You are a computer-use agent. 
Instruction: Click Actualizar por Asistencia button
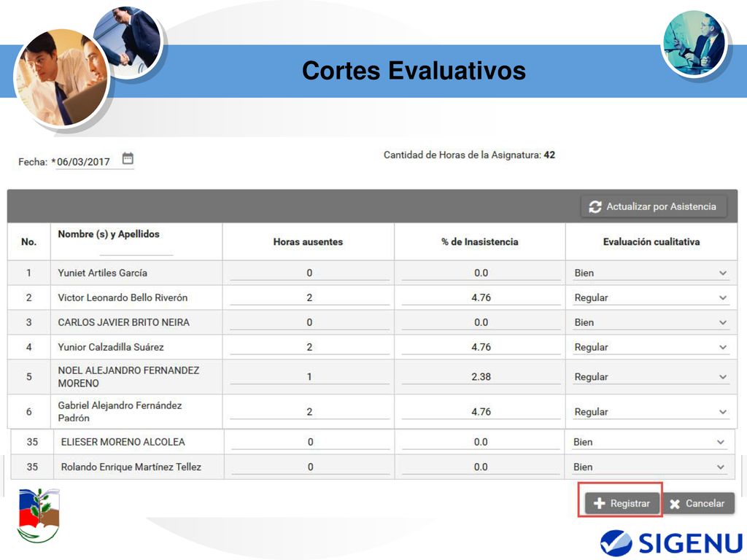pos(654,206)
